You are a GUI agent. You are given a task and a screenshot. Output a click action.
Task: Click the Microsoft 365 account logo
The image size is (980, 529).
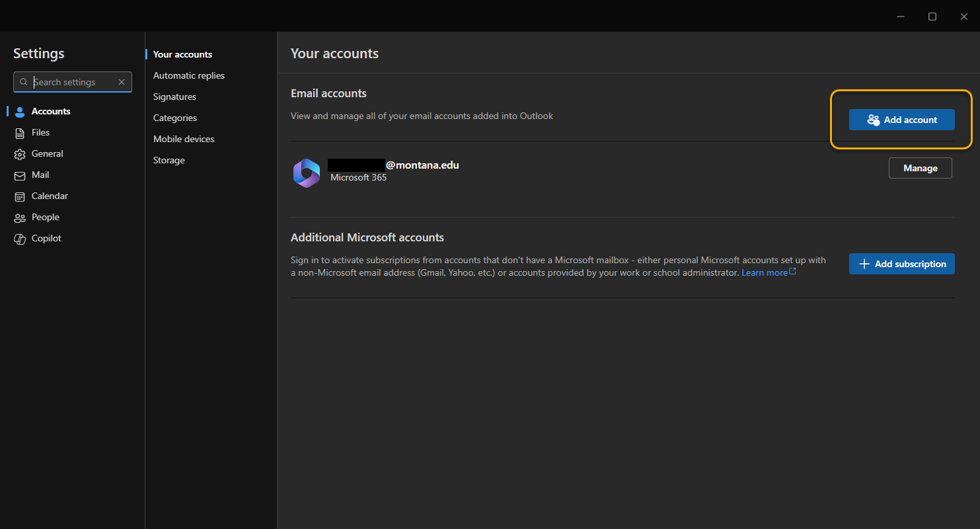pyautogui.click(x=306, y=173)
